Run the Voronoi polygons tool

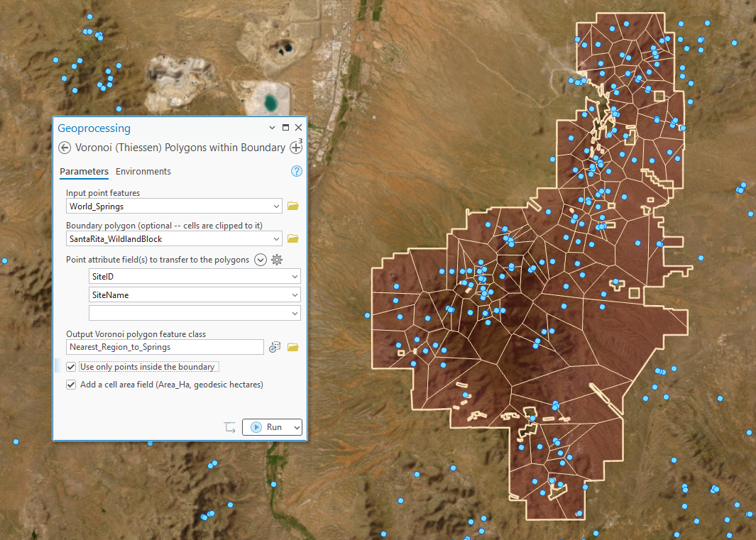click(267, 427)
